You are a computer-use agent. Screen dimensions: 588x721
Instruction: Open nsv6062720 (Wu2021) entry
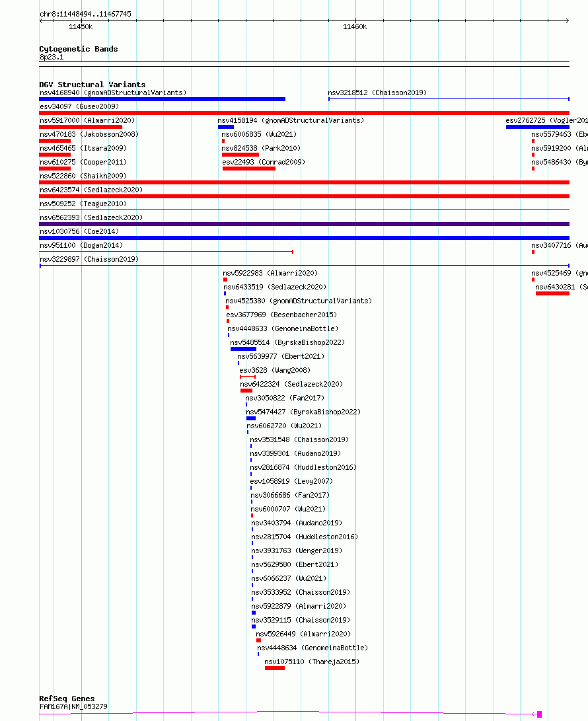(x=284, y=426)
